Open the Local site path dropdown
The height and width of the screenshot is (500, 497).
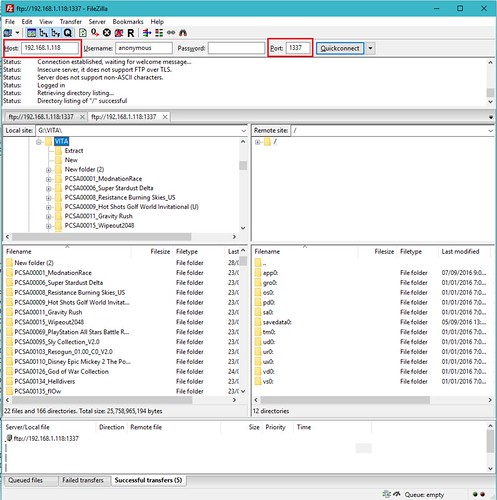(x=244, y=131)
